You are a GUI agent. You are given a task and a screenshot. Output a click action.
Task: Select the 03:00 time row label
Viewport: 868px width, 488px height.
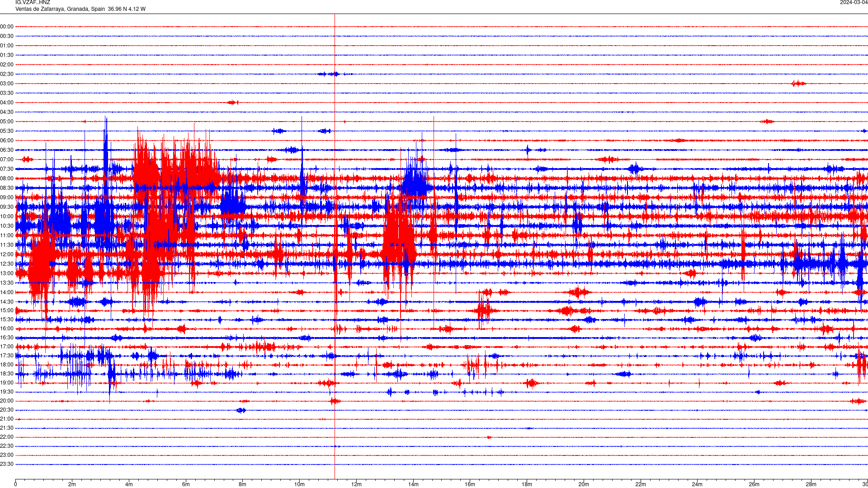7,84
